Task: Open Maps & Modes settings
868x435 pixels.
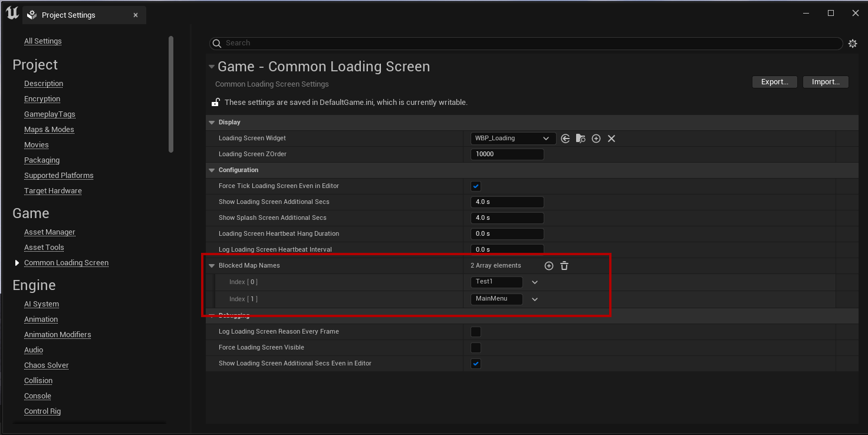Action: 49,130
